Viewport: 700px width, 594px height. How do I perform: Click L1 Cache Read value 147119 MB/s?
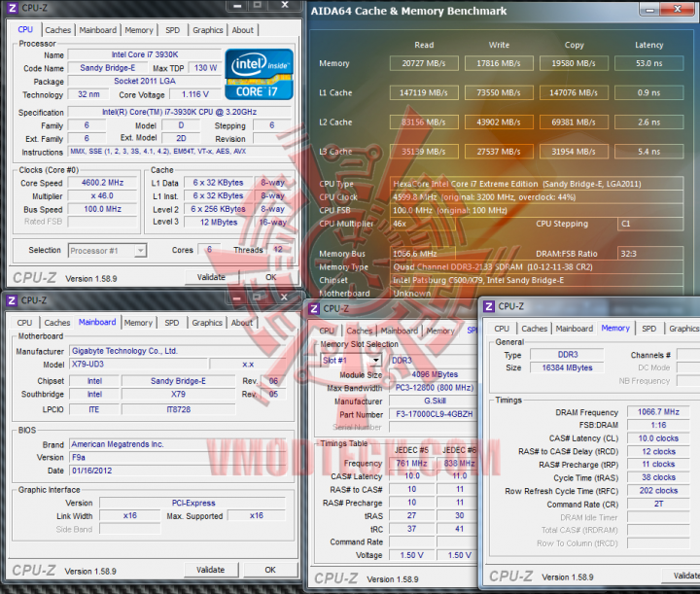tap(424, 92)
